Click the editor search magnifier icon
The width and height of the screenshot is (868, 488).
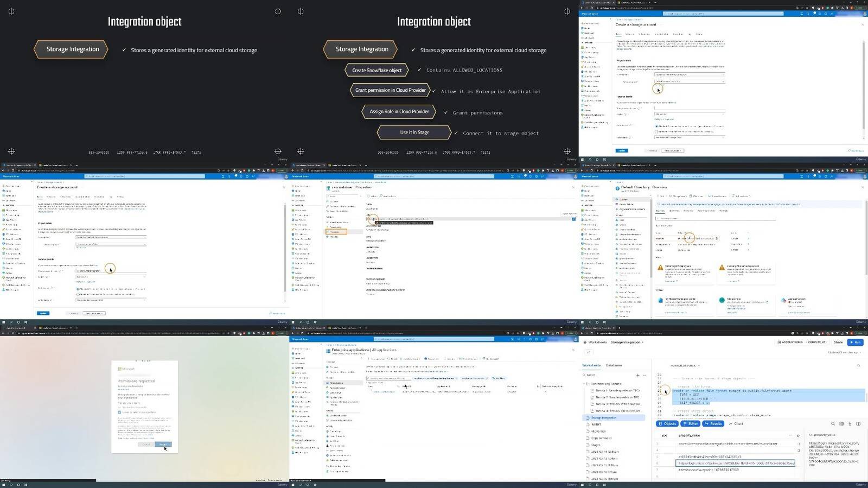pos(858,365)
